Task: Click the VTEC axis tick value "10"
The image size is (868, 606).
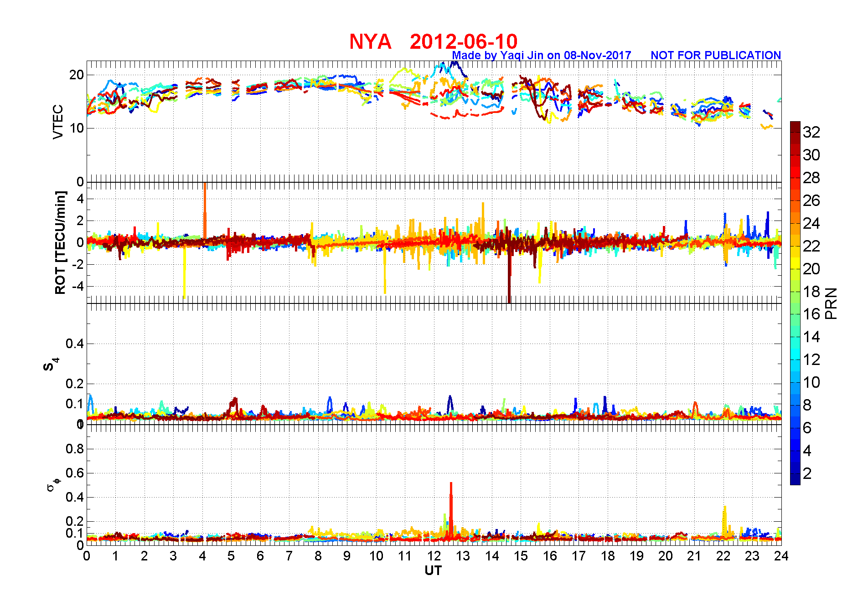Action: pos(77,128)
